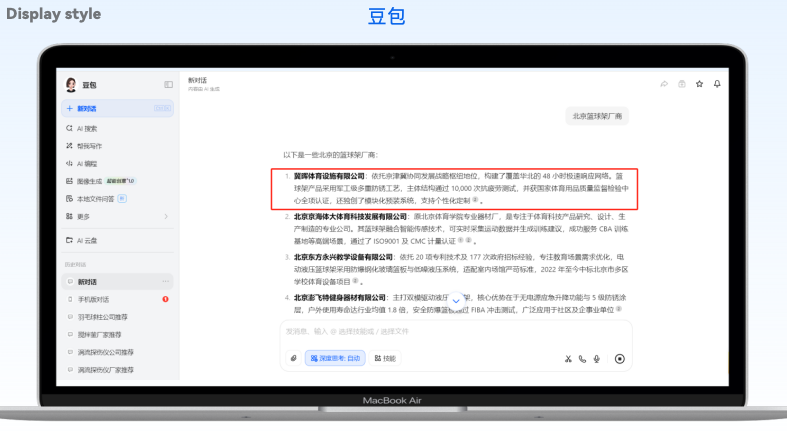Open AI 搜索 in the sidebar
787x431 pixels.
88,129
